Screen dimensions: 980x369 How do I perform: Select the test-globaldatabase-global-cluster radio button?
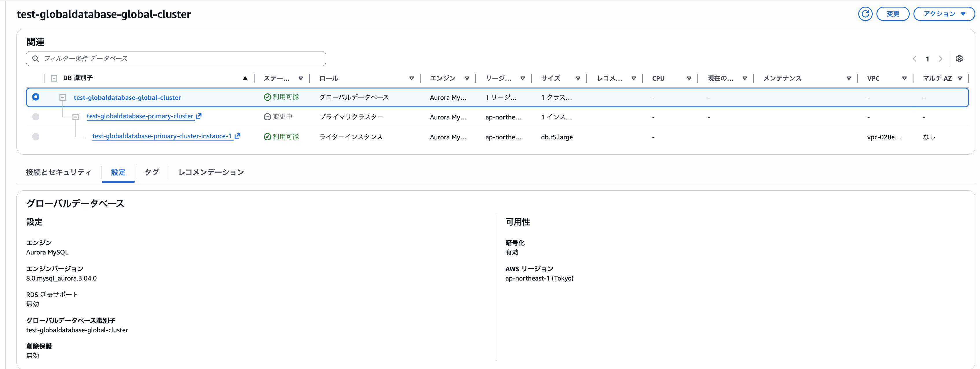coord(36,97)
